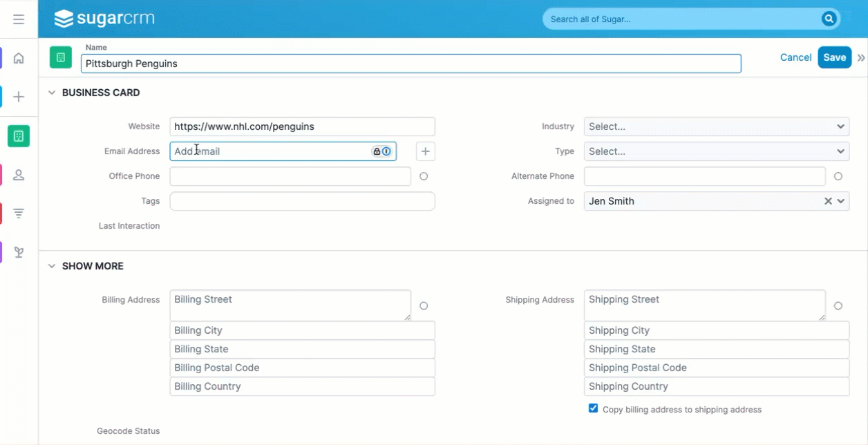This screenshot has width=868, height=445.
Task: Open the quick create plus icon
Action: point(19,97)
